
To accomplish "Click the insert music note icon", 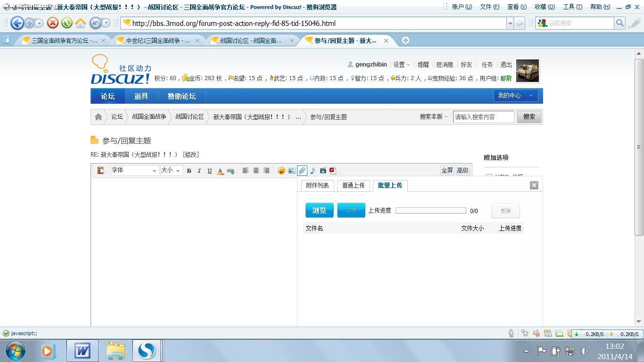I will tap(313, 171).
